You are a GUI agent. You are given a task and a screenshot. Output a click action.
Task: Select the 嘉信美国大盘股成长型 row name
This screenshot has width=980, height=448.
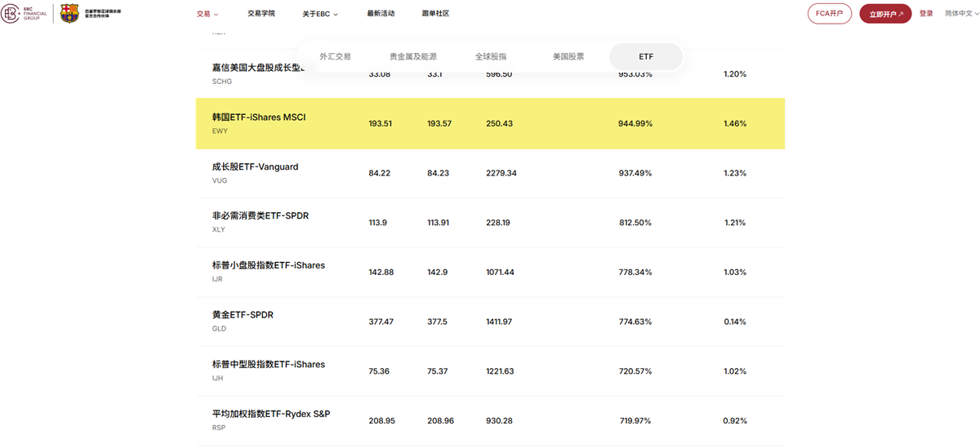click(257, 68)
